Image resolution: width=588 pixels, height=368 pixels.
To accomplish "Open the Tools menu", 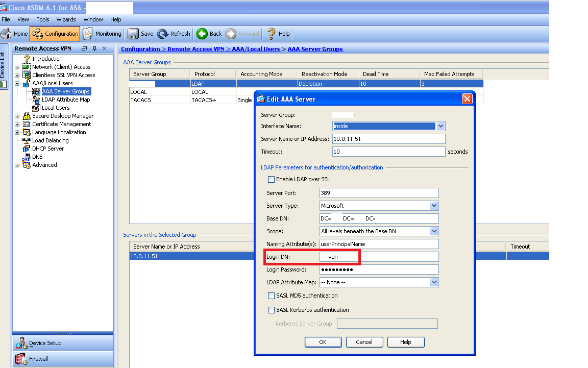I will (43, 19).
